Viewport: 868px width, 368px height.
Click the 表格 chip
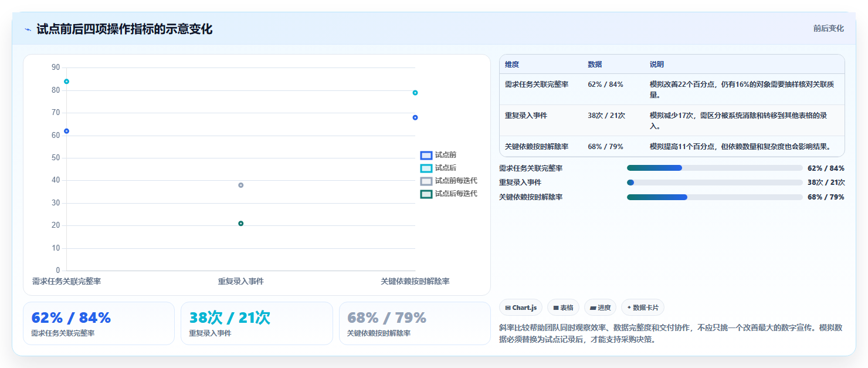(x=563, y=308)
